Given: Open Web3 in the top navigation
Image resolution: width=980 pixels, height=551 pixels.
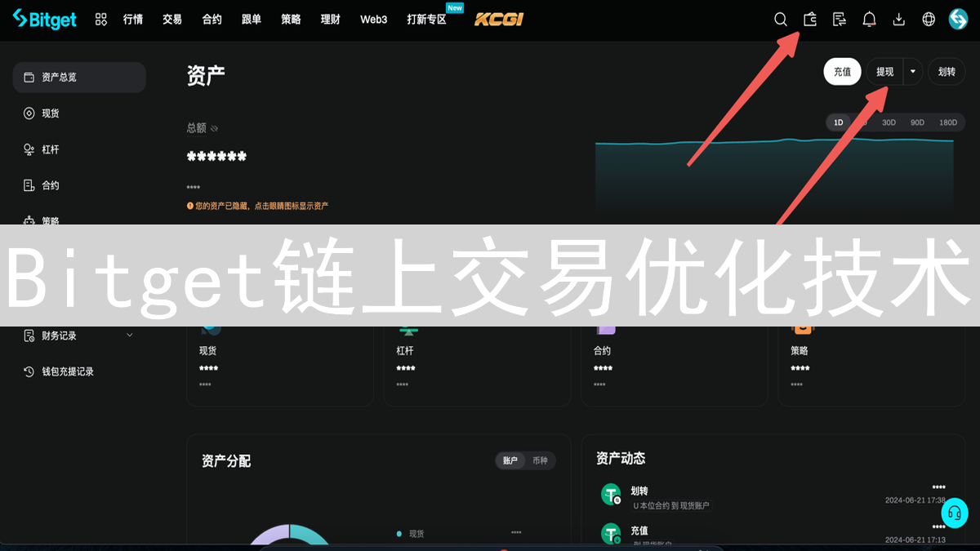Looking at the screenshot, I should (374, 19).
